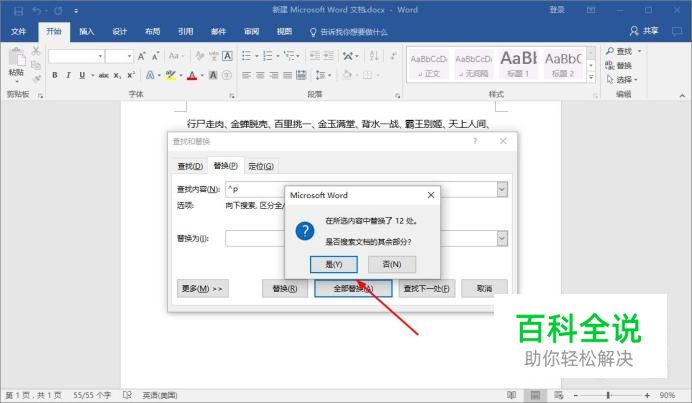Open the References (引用) ribbon tab
The width and height of the screenshot is (692, 403).
click(185, 31)
